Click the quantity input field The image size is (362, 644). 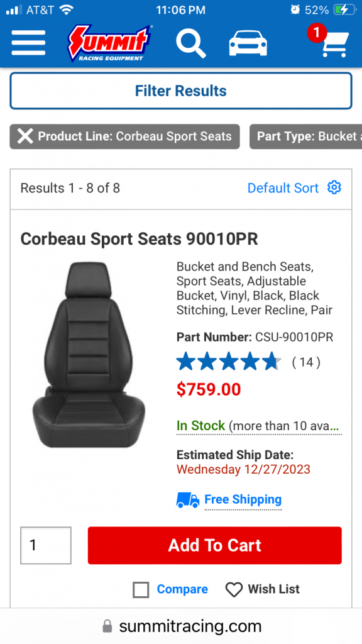[x=46, y=545]
